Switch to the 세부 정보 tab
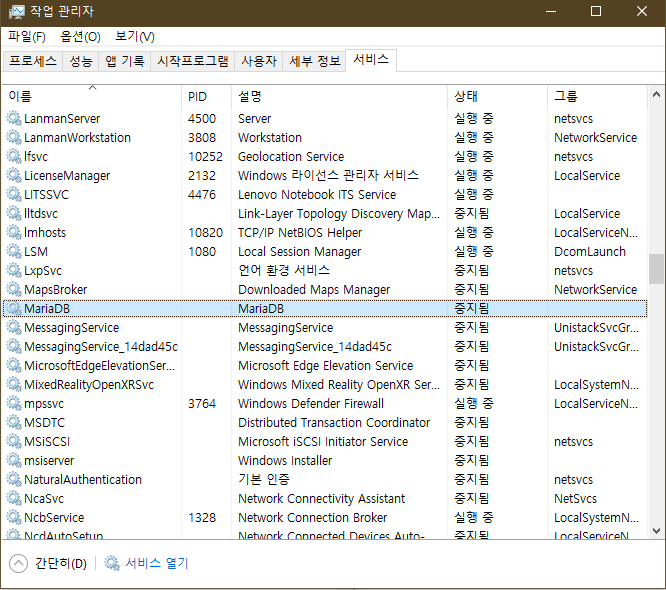666x590 pixels. [315, 61]
